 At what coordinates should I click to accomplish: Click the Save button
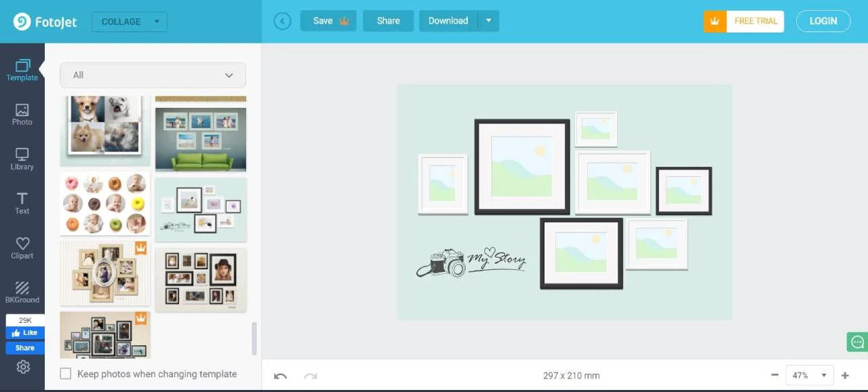click(323, 20)
